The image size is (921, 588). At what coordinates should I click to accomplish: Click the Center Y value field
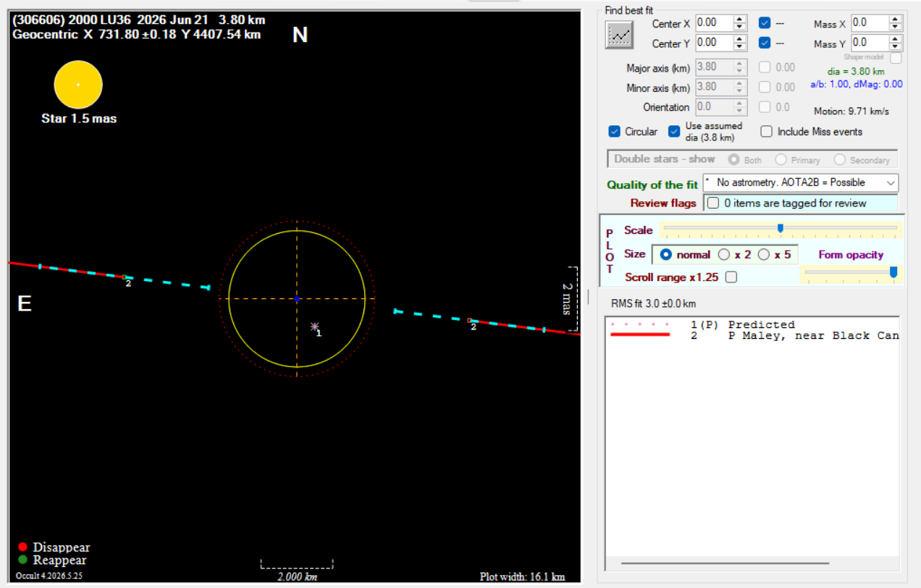coord(714,43)
